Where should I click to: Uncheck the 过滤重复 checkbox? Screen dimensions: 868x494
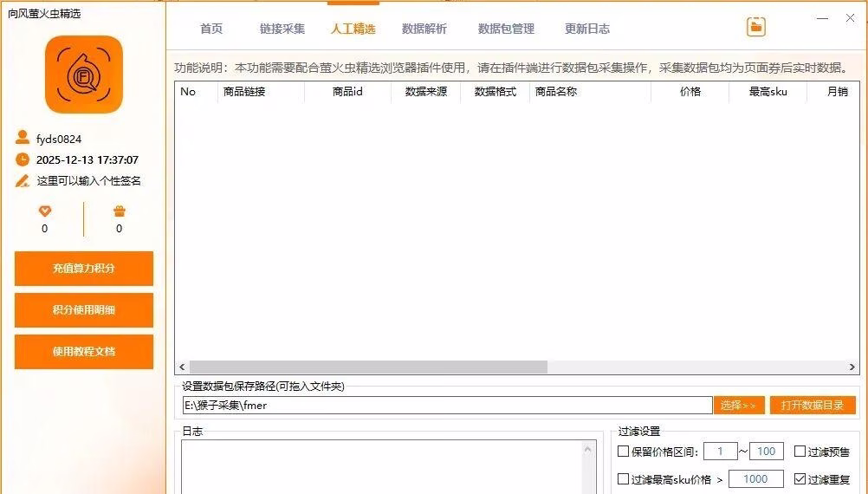tap(800, 479)
